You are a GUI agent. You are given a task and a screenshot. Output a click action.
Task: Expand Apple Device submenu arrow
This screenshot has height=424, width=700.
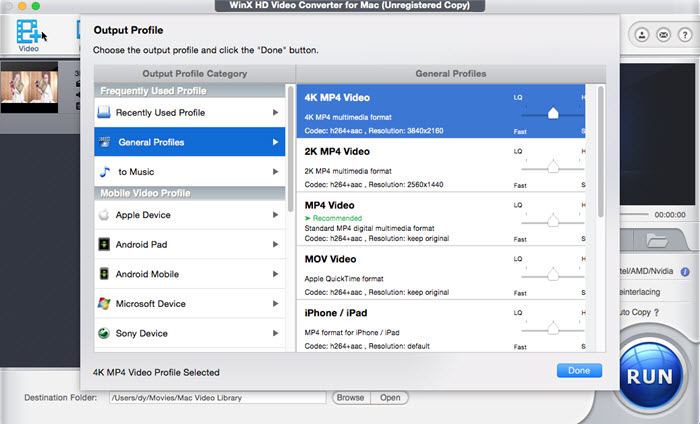click(275, 215)
